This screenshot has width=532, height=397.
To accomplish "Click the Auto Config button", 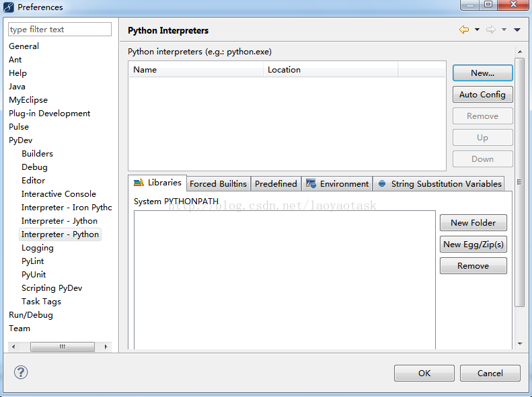I will click(482, 95).
